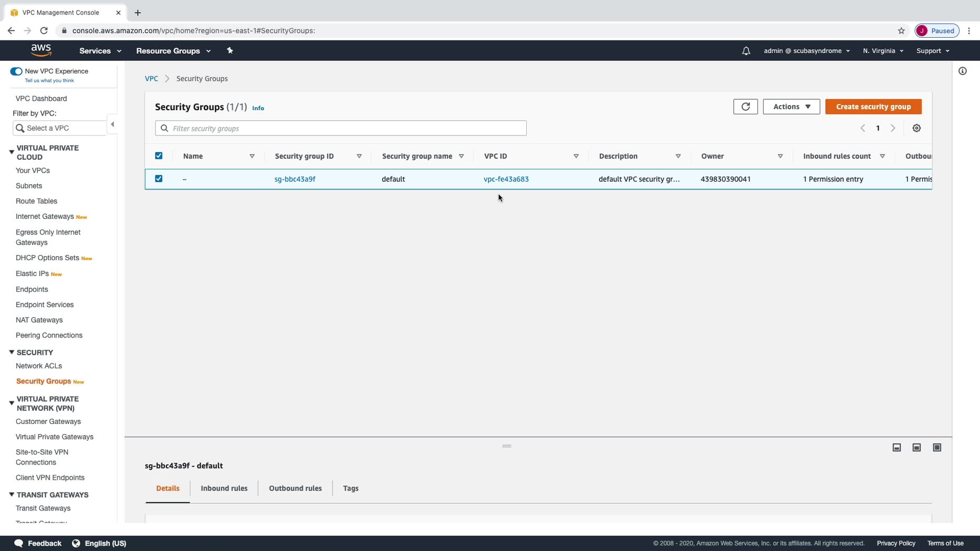
Task: Sort by Security group name column arrow
Action: coord(461,156)
